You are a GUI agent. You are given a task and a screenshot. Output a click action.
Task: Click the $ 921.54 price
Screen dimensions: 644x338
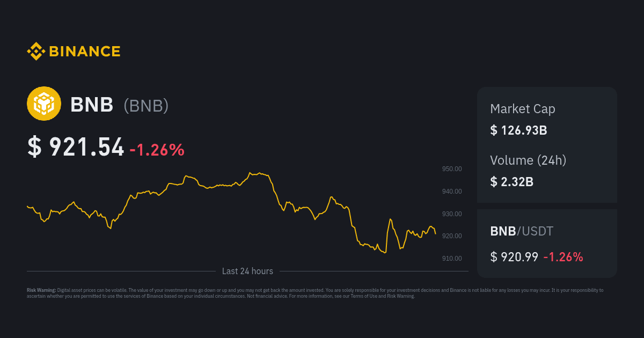coord(76,148)
